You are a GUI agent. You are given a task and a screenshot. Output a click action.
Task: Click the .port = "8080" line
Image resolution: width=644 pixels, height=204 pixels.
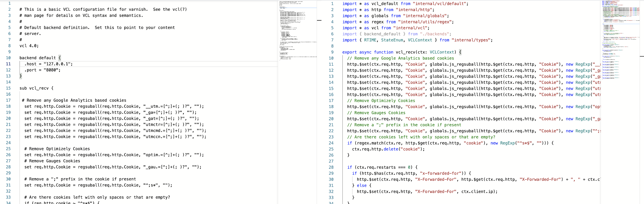[42, 70]
